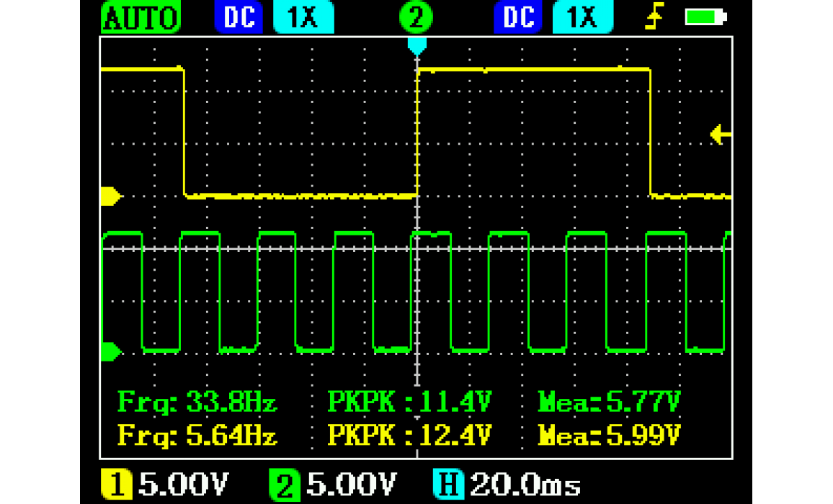Image resolution: width=833 pixels, height=504 pixels.
Task: Click the yellow channel 1 icon badge
Action: 115,485
